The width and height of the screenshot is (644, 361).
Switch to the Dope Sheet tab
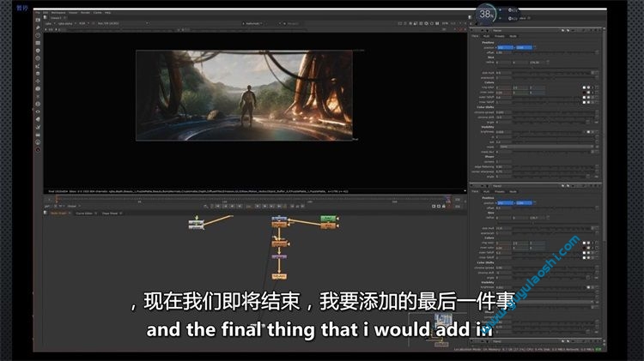(x=110, y=214)
